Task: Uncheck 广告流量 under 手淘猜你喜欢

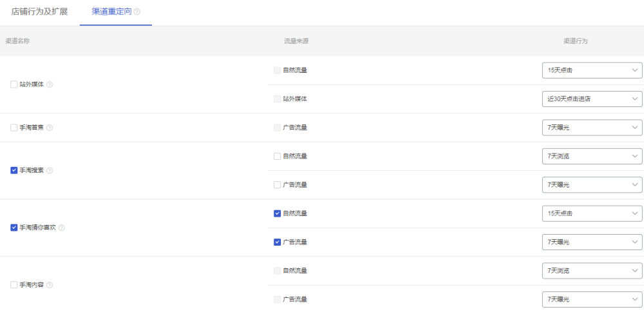Action: click(x=277, y=242)
